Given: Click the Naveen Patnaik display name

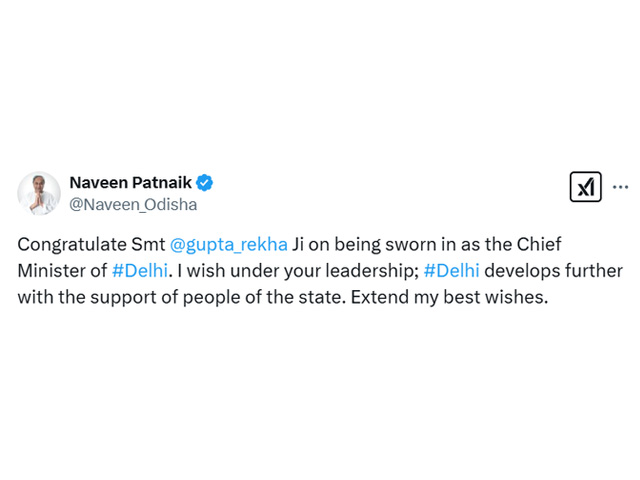Looking at the screenshot, I should [x=130, y=183].
